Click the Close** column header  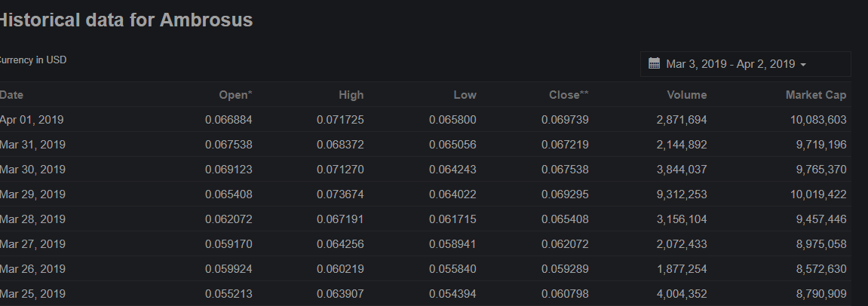pos(569,95)
